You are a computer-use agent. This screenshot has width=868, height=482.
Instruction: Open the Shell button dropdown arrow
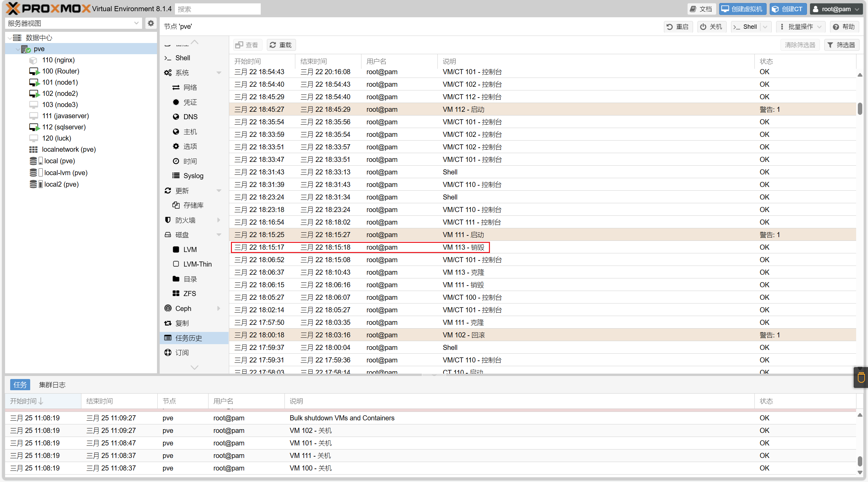765,27
